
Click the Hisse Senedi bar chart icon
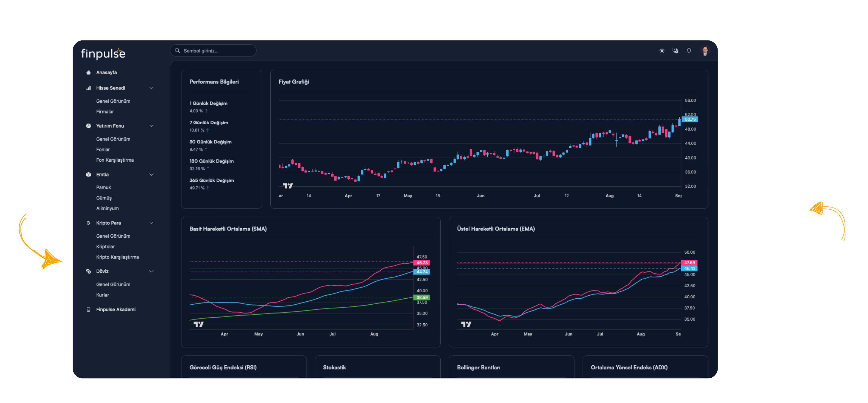click(88, 88)
